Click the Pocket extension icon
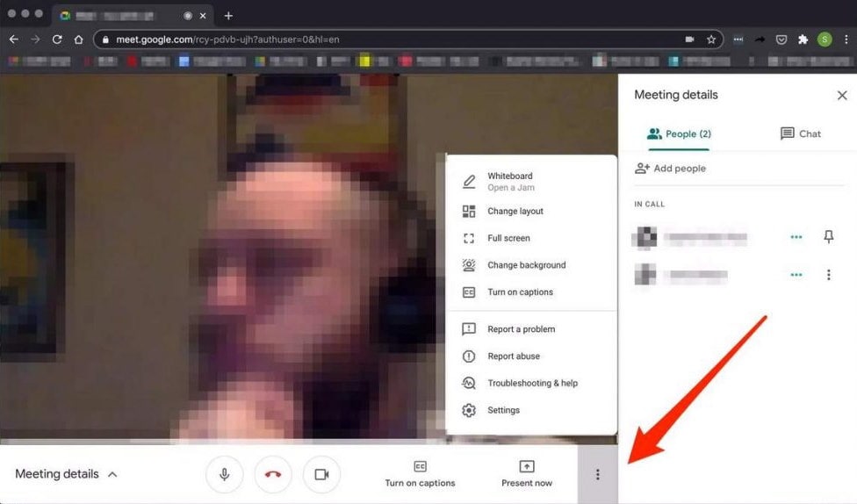This screenshot has height=504, width=857. 781,40
